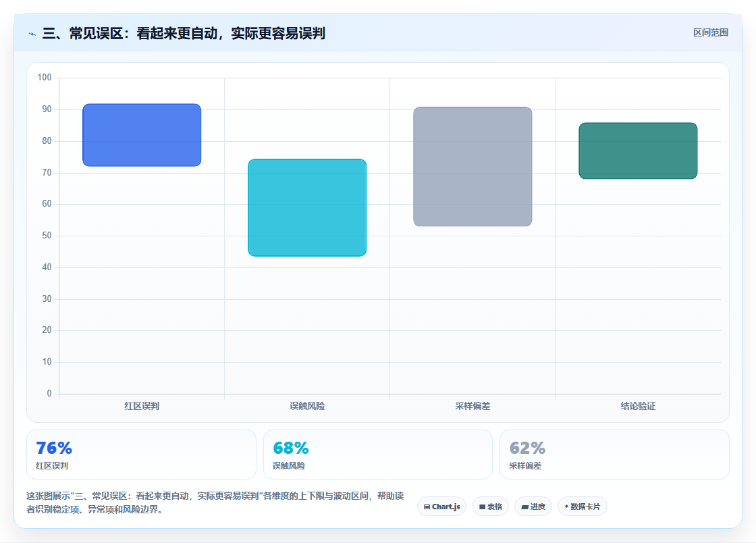The width and height of the screenshot is (756, 543).
Task: Click the 采样偏差 x-axis label
Action: [473, 406]
